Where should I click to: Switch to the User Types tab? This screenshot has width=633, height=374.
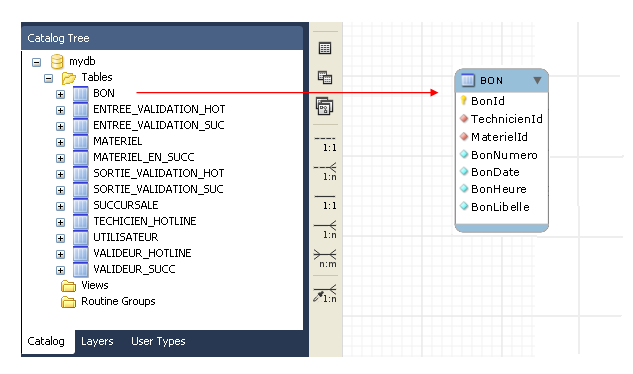click(158, 341)
